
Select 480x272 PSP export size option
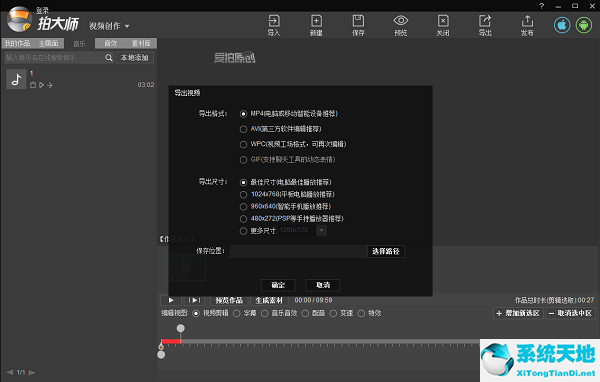(243, 219)
